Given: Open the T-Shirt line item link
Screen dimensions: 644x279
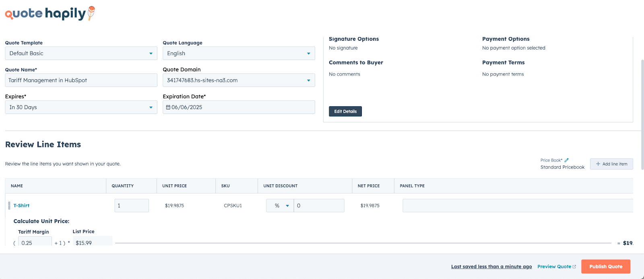Looking at the screenshot, I should click(x=21, y=206).
